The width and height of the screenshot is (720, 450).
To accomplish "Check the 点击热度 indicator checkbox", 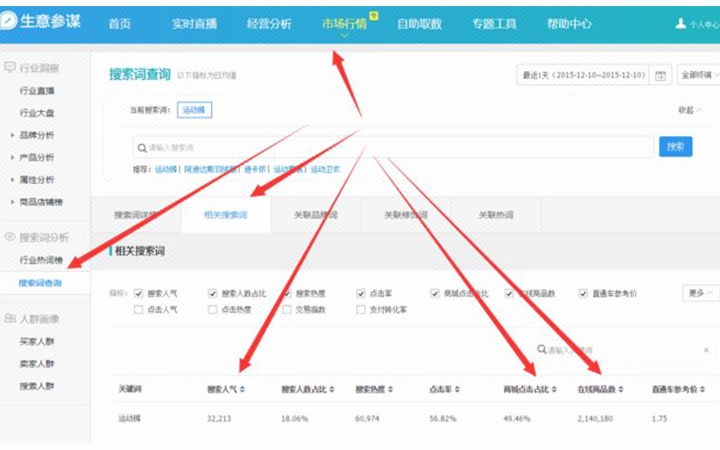I will tap(213, 310).
